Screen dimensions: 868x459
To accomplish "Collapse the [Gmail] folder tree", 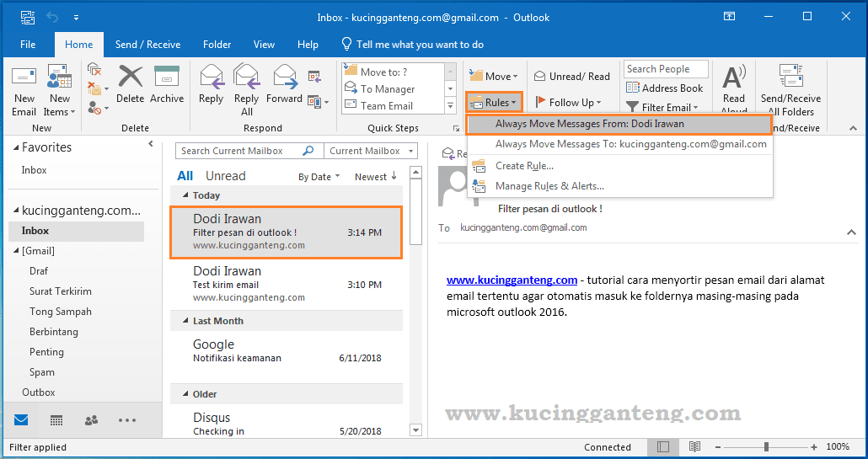I will coord(15,251).
